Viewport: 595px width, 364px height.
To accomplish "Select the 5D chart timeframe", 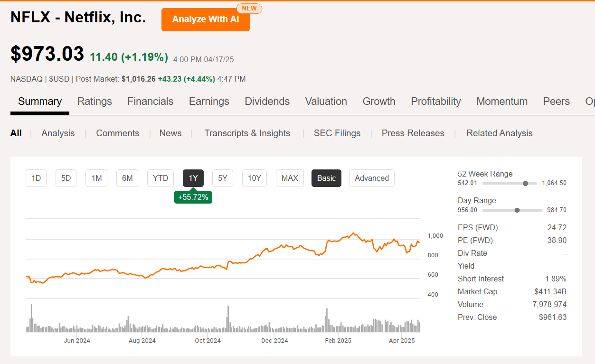I will (x=66, y=178).
